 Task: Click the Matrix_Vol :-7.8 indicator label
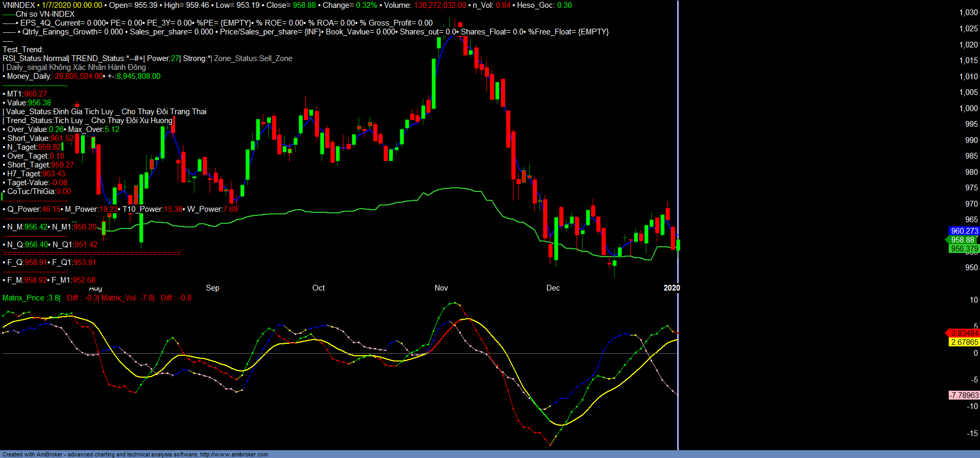(127, 298)
